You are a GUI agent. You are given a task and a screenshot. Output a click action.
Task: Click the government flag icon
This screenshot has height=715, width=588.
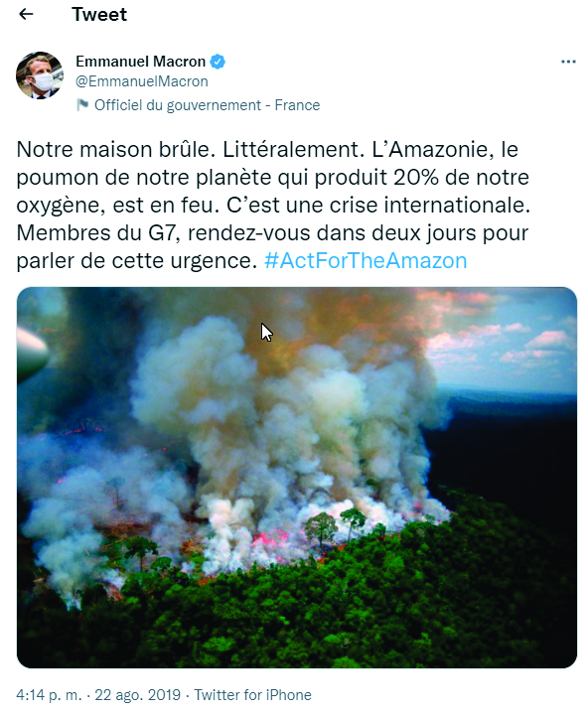pyautogui.click(x=82, y=105)
